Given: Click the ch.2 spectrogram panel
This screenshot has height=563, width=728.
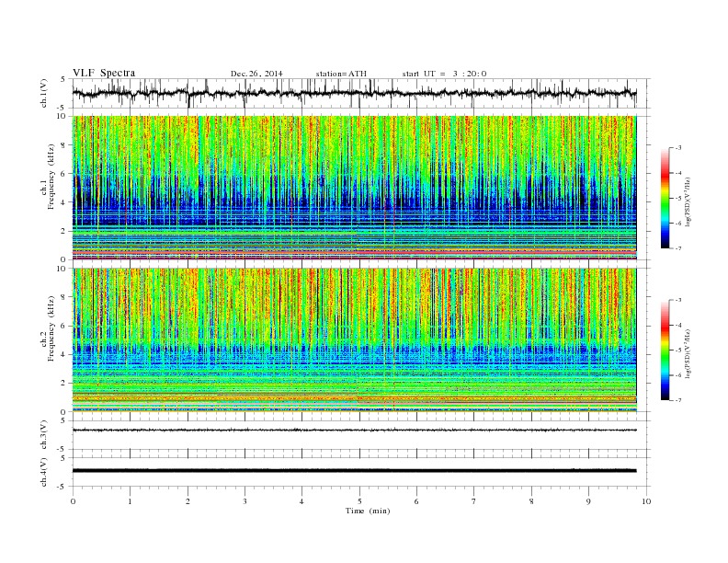Looking at the screenshot, I should pos(354,340).
